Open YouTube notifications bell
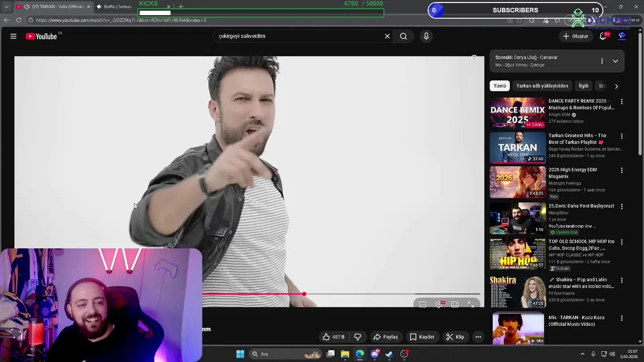The image size is (644, 362). pos(603,36)
